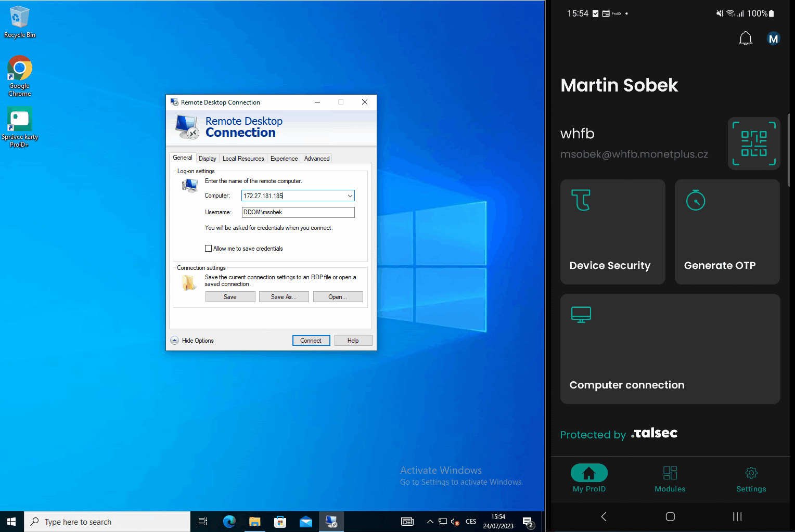Open the Computer connection module
The image size is (795, 532).
click(670, 348)
